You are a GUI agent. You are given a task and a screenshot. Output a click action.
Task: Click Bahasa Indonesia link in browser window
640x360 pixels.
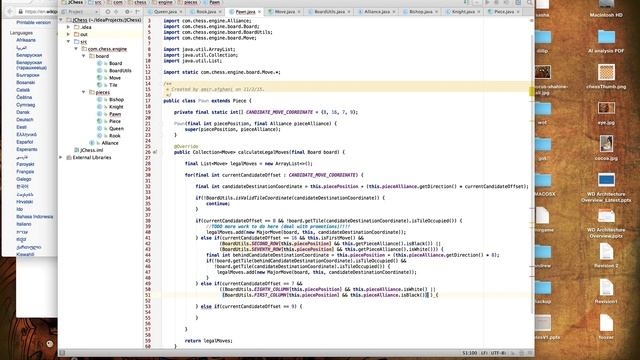35,217
